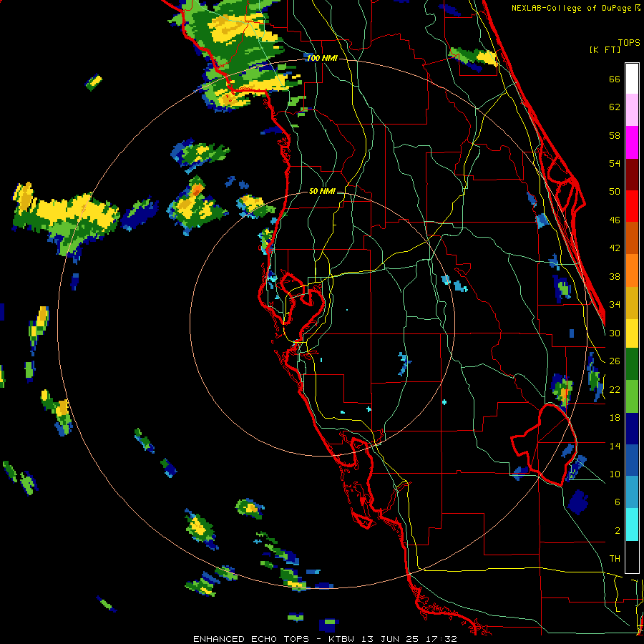Click the legend value 38
Image resolution: width=644 pixels, height=644 pixels.
(x=615, y=276)
